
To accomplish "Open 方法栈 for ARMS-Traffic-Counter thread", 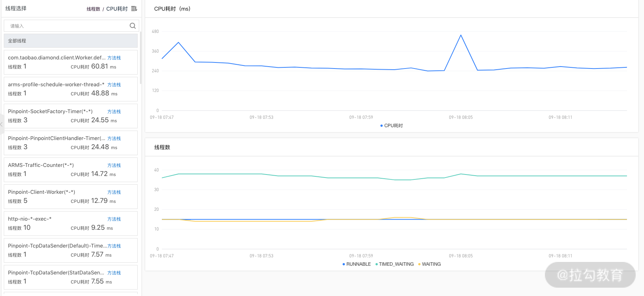I will [114, 165].
